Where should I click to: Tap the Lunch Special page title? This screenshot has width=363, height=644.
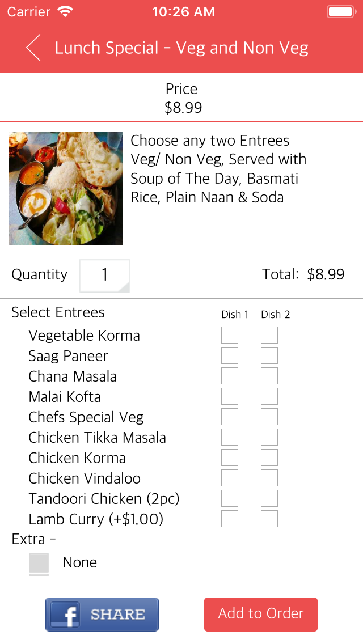tap(181, 48)
